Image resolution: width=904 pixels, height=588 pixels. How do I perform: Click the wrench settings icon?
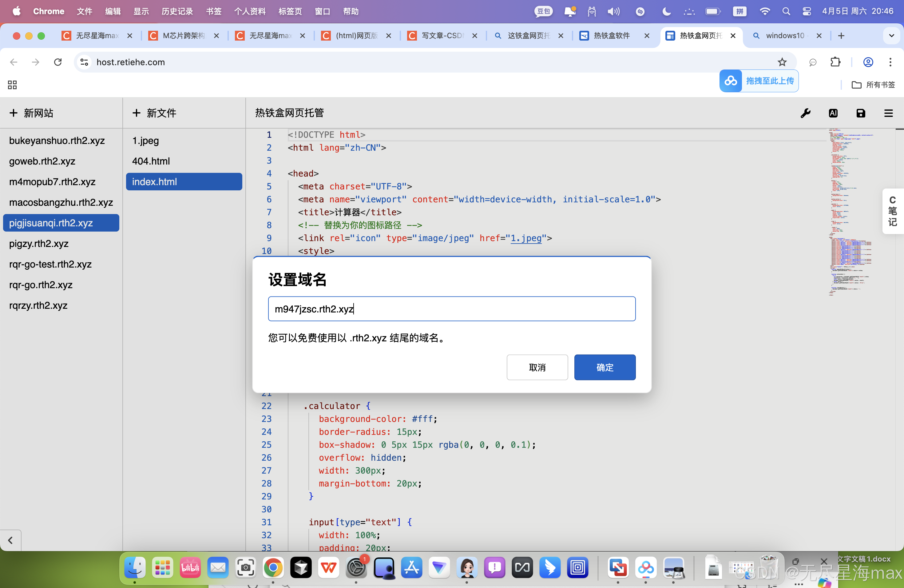(x=805, y=113)
